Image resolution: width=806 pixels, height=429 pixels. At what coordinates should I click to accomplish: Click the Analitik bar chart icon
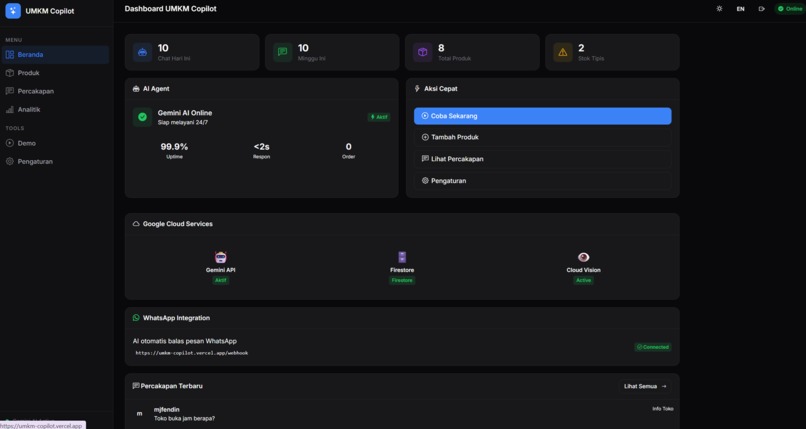click(10, 109)
